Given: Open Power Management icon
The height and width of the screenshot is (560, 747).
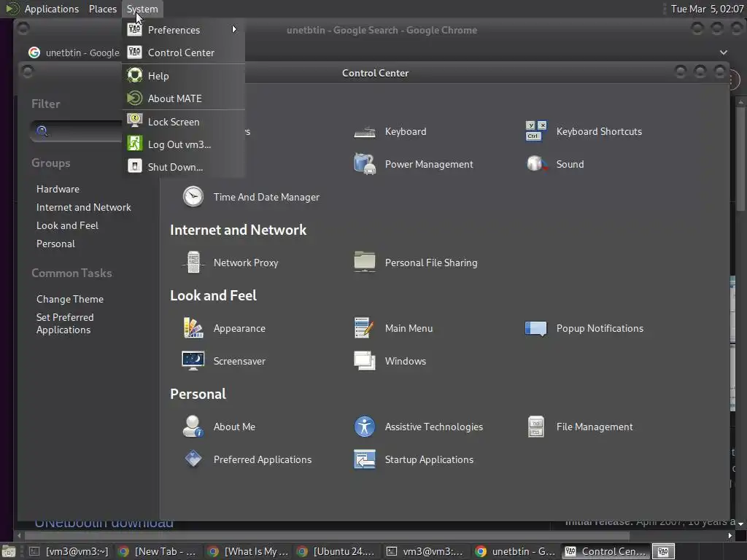Looking at the screenshot, I should pyautogui.click(x=365, y=164).
